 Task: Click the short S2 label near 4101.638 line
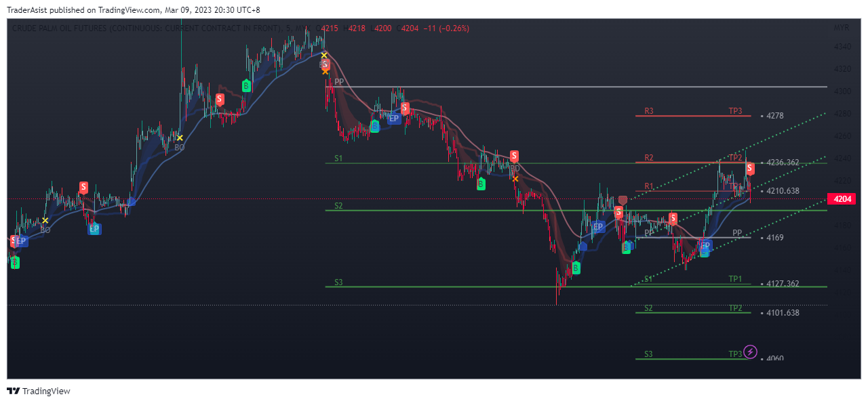[649, 307]
